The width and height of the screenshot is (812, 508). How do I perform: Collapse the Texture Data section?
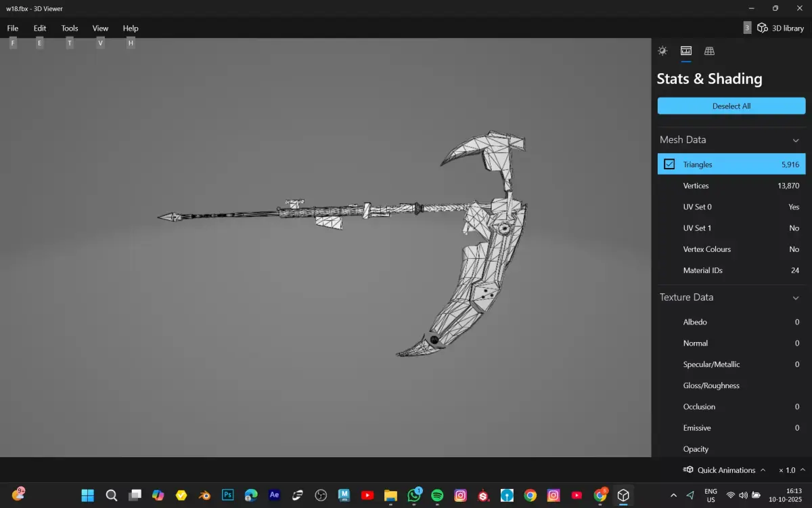pyautogui.click(x=796, y=297)
